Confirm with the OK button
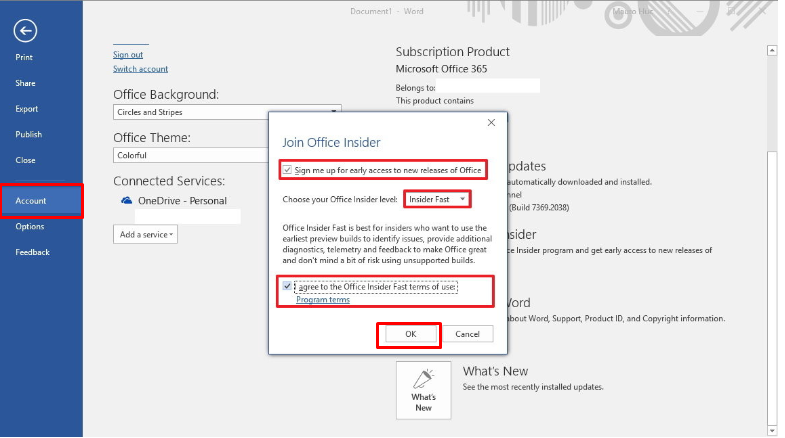Viewport: 785px width, 438px height. (410, 334)
